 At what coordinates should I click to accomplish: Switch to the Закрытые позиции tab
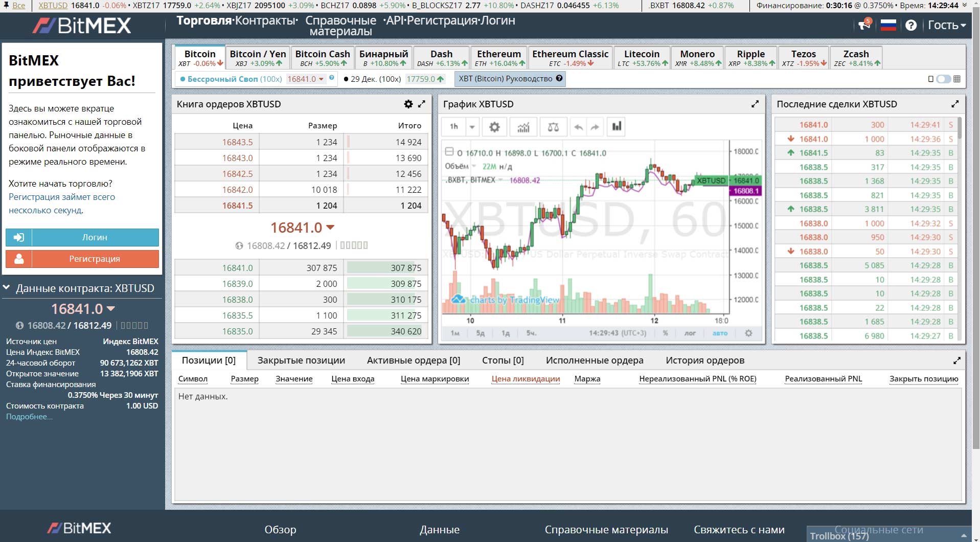pos(301,360)
